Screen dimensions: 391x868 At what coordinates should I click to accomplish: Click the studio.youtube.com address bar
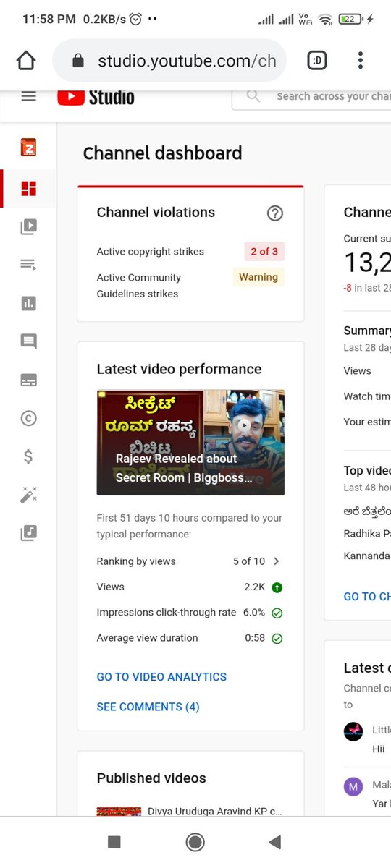click(x=169, y=61)
